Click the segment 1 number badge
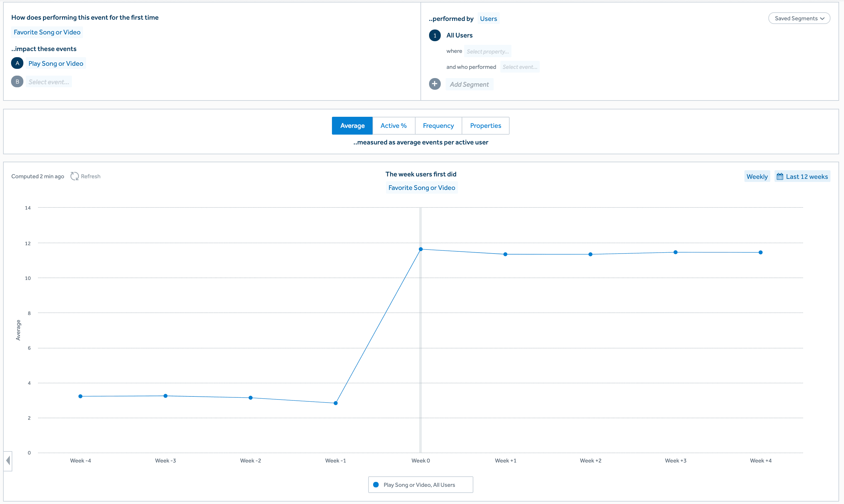Image resolution: width=844 pixels, height=504 pixels. coord(434,35)
